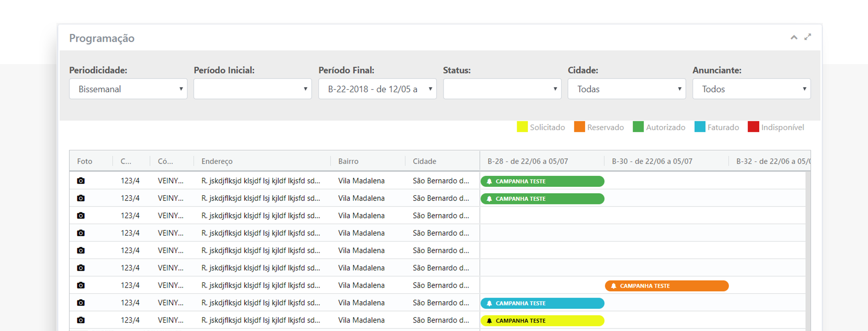868x331 pixels.
Task: Open the Cidade dropdown showing Todas
Action: [x=627, y=89]
